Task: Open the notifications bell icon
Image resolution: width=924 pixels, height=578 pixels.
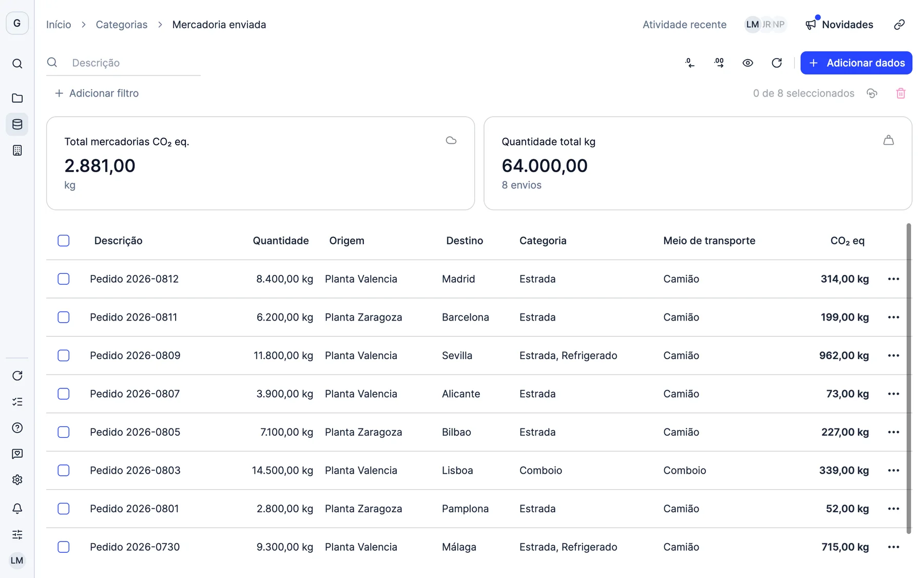Action: [17, 508]
